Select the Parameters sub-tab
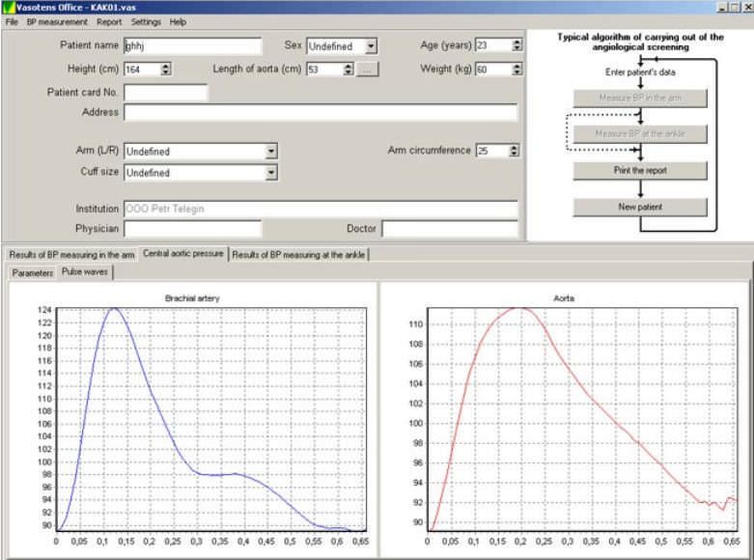The image size is (754, 560). coord(33,272)
